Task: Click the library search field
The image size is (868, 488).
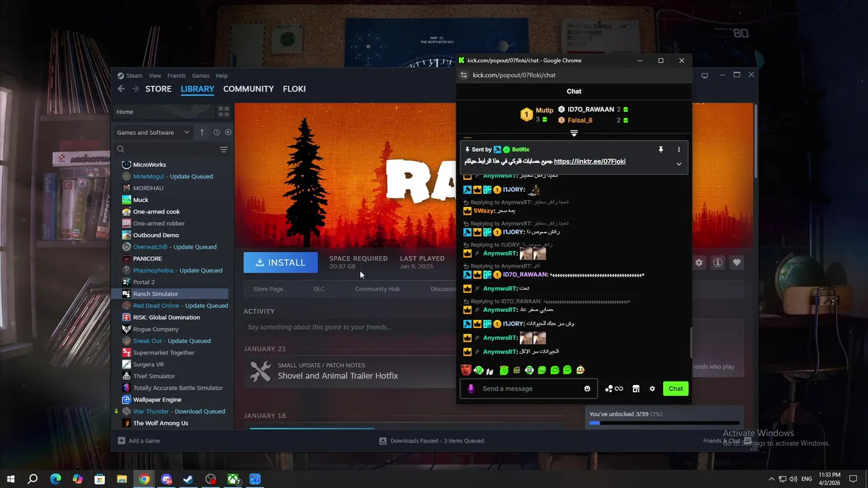Action: 167,149
